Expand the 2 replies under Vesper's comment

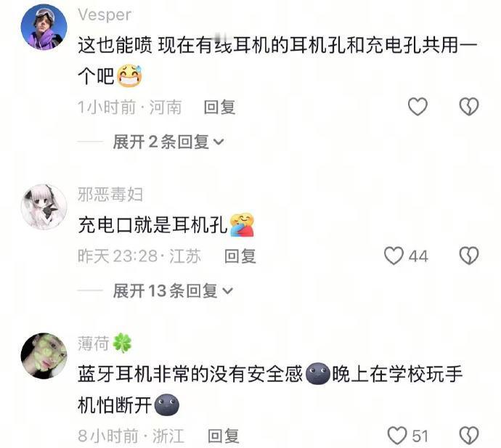[168, 142]
